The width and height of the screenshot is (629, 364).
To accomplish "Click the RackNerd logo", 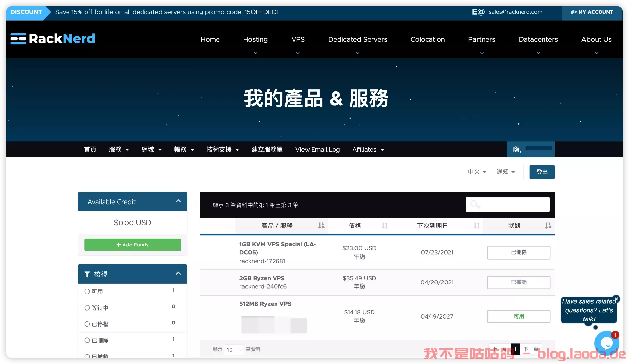I will point(53,39).
